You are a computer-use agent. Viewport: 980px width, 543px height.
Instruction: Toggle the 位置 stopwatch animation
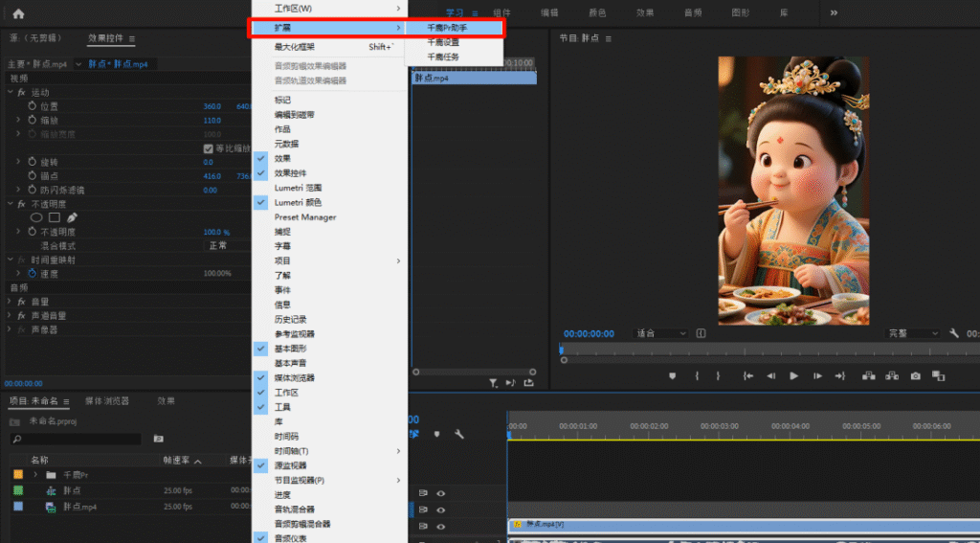(x=31, y=106)
